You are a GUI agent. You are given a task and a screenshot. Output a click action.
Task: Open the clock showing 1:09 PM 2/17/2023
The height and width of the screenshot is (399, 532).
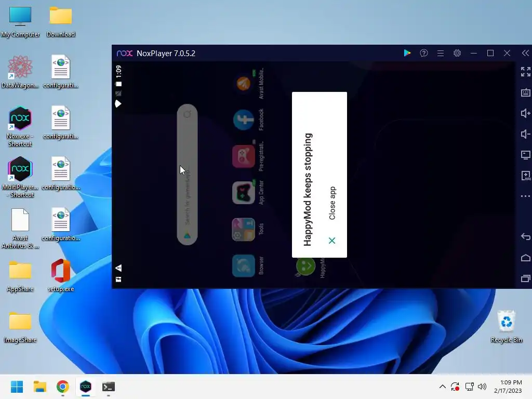coord(508,387)
